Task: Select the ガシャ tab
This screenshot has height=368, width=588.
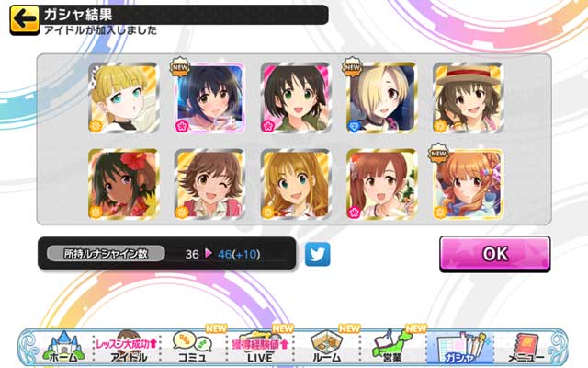Action: [x=460, y=348]
